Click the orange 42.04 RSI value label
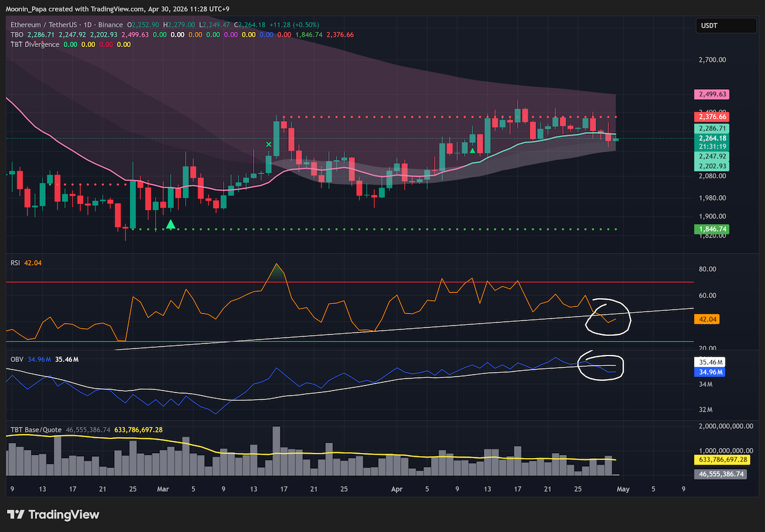 pyautogui.click(x=707, y=320)
